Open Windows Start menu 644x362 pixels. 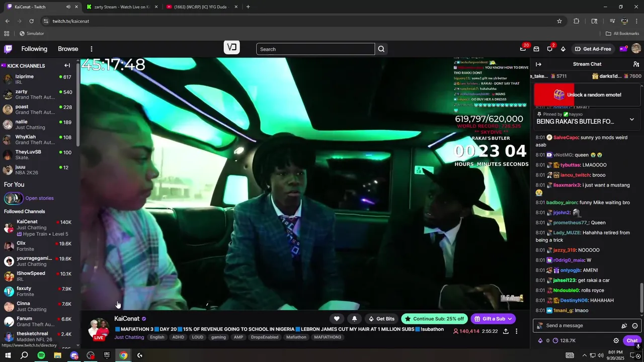pyautogui.click(x=8, y=355)
